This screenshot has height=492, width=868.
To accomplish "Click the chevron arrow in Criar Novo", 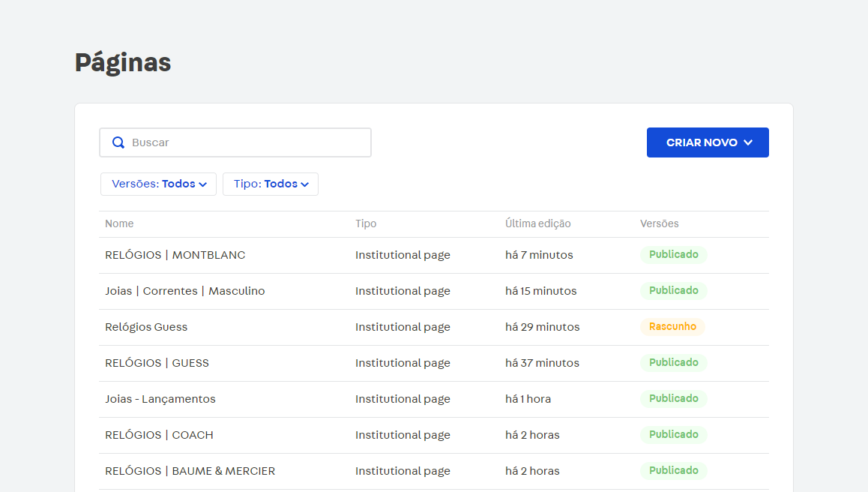I will pyautogui.click(x=748, y=142).
